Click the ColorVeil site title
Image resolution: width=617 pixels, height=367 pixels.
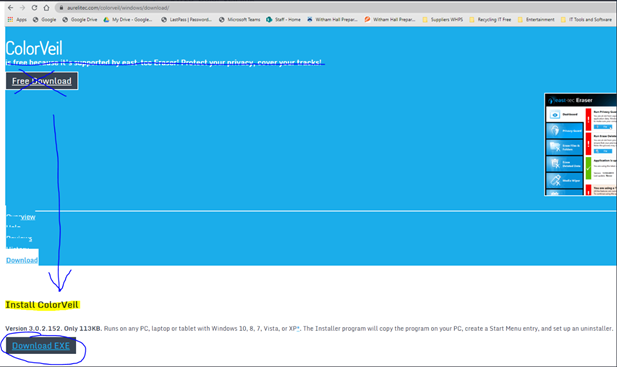[x=34, y=48]
